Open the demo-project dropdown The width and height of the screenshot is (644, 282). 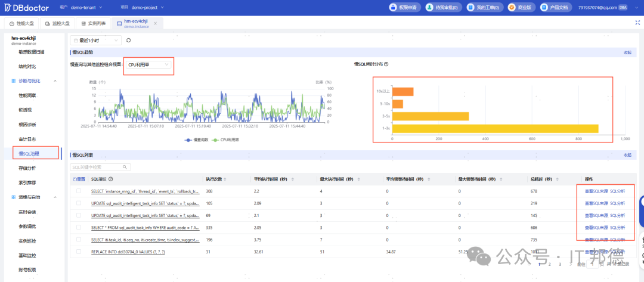coord(147,7)
